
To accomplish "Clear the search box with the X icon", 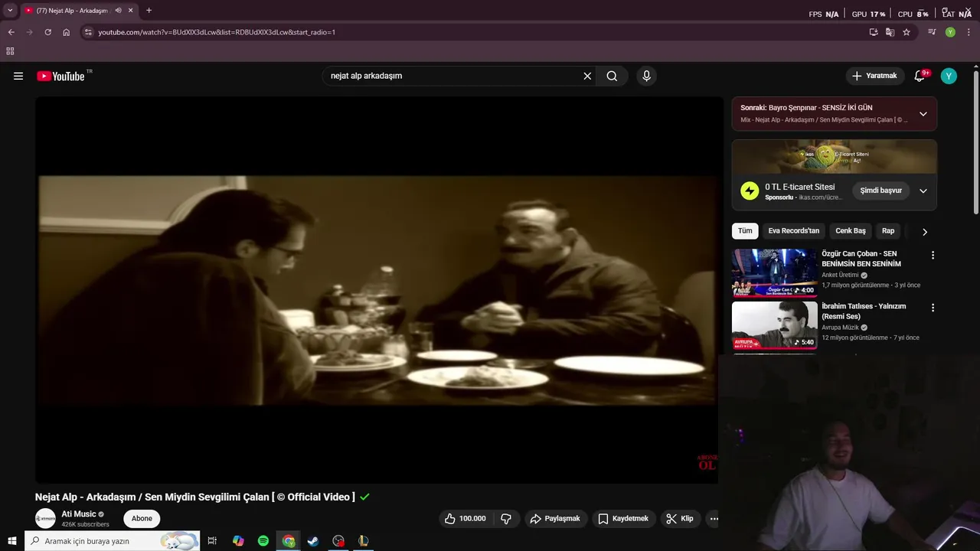I will pos(587,76).
